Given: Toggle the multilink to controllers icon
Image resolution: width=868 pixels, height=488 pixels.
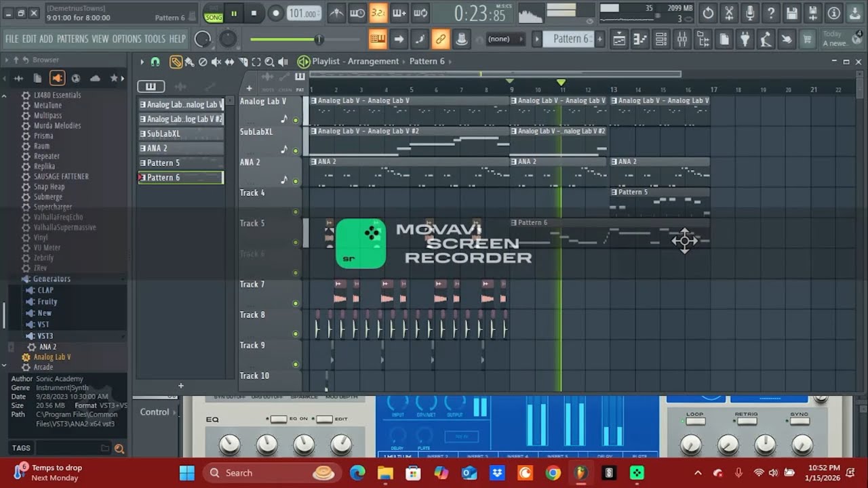Looking at the screenshot, I should (x=441, y=39).
